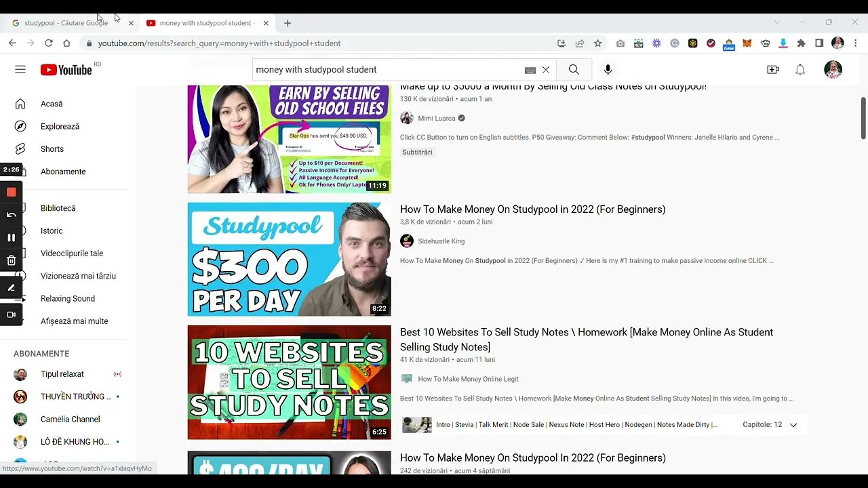Viewport: 868px width, 488px height.
Task: Start voice search with microphone icon
Action: coord(608,70)
